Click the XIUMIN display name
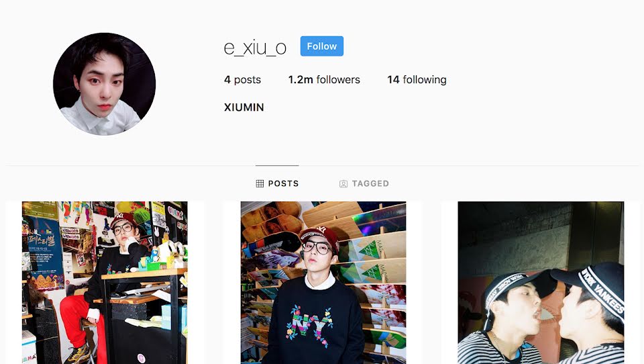Screen dimensions: 644x364 [x=244, y=107]
